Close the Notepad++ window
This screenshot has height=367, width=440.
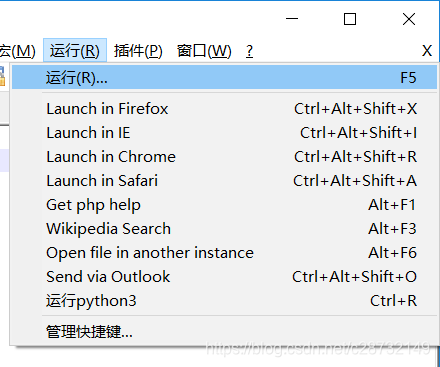pos(409,19)
